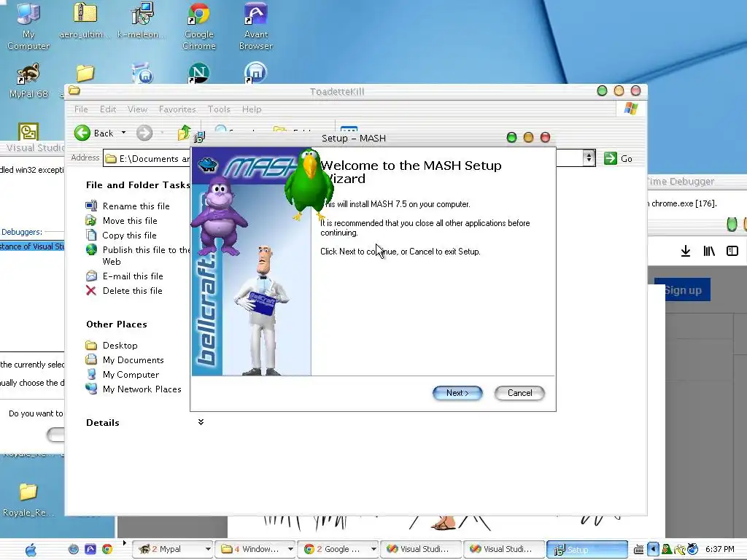Click the keyboard icon in system tray

[x=638, y=550]
